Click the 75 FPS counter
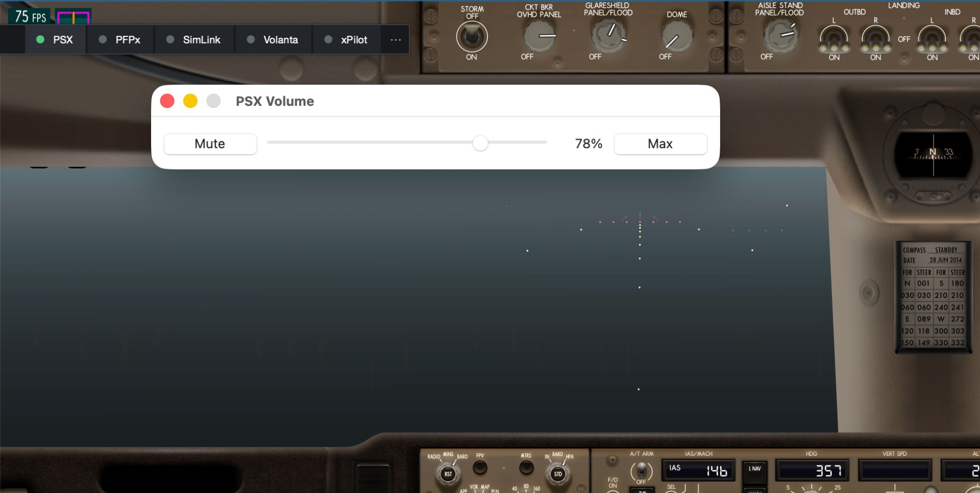 tap(31, 17)
